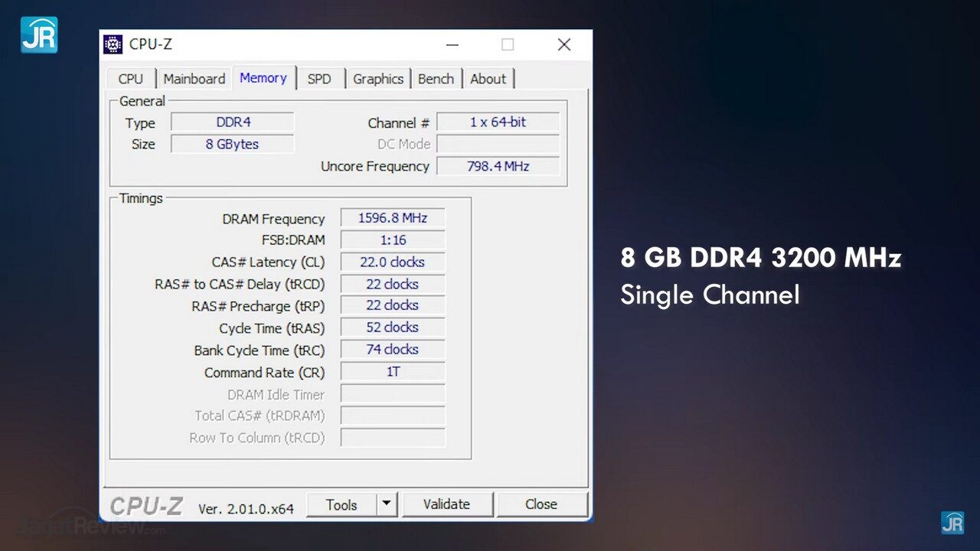Switch to the CPU tab

tap(130, 79)
